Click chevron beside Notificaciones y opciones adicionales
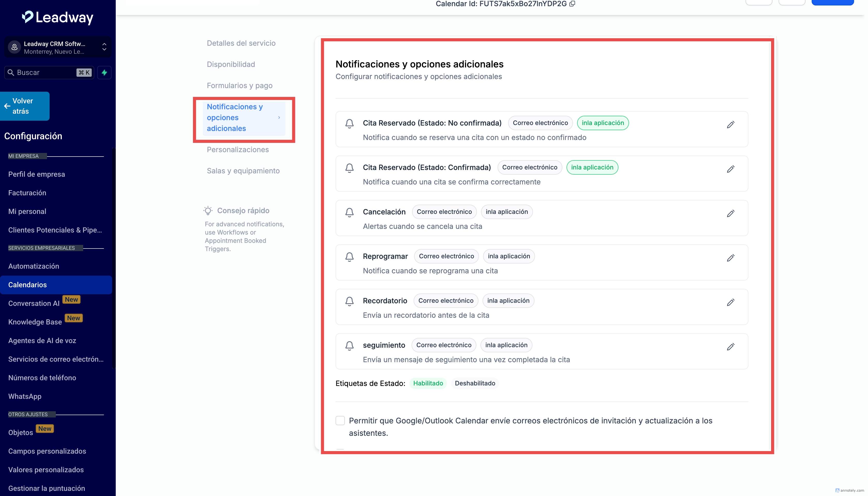Screen dimensions: 868x496 (279, 118)
